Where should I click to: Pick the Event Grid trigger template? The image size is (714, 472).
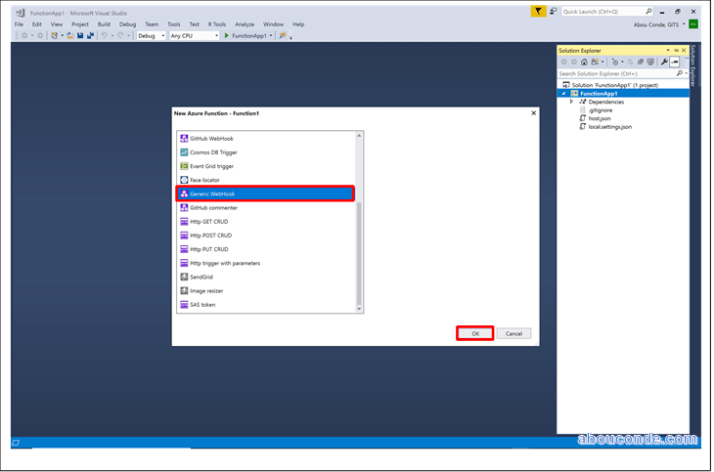click(213, 166)
